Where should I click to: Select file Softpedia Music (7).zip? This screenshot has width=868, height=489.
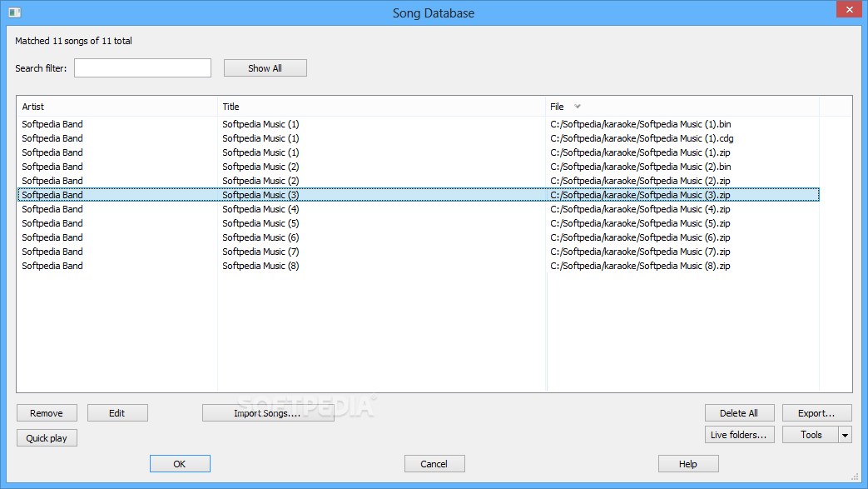pyautogui.click(x=640, y=252)
